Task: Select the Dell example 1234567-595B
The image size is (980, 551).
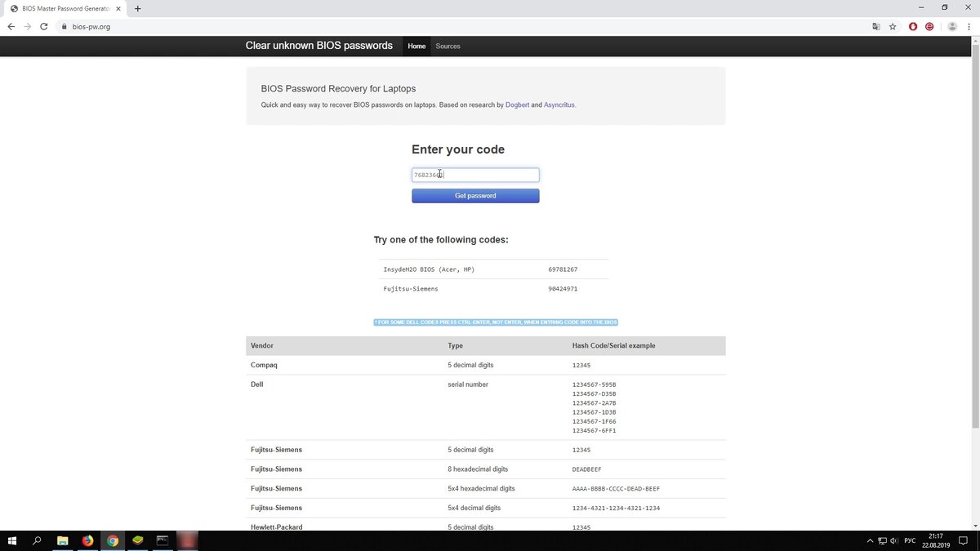Action: coord(595,384)
